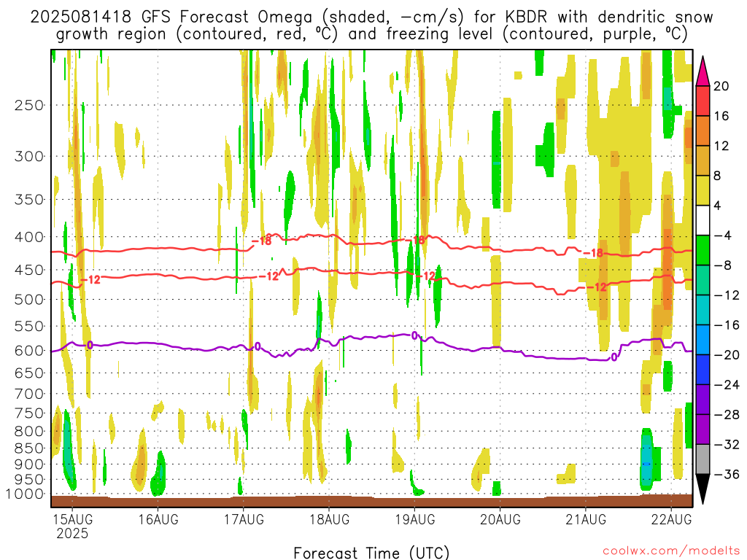Screen dimensions: 747x560
Task: Click the colorbar value -28 label
Action: tap(727, 415)
